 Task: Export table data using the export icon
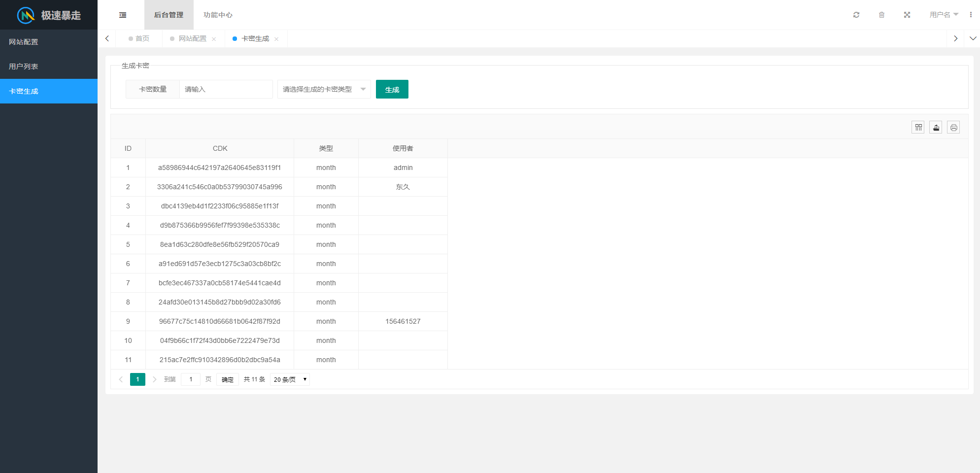pyautogui.click(x=936, y=127)
